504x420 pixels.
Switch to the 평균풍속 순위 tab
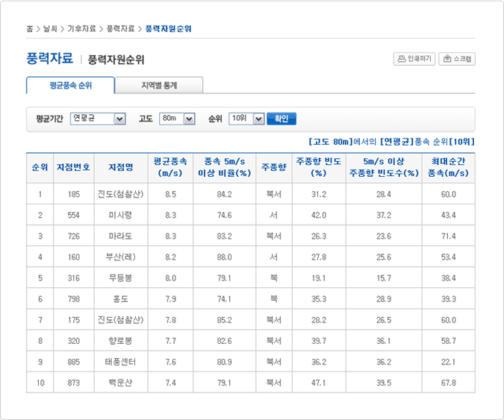(x=70, y=85)
